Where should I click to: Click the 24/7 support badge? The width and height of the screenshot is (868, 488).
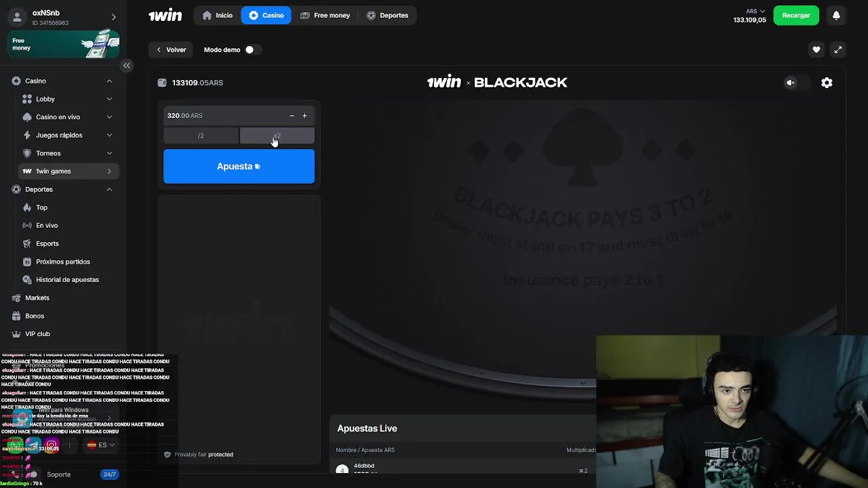(x=109, y=474)
